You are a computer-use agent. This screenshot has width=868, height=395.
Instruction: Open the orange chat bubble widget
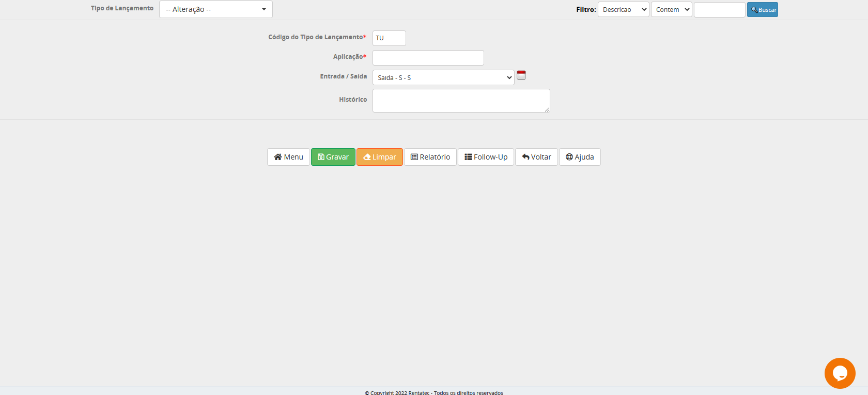[840, 373]
